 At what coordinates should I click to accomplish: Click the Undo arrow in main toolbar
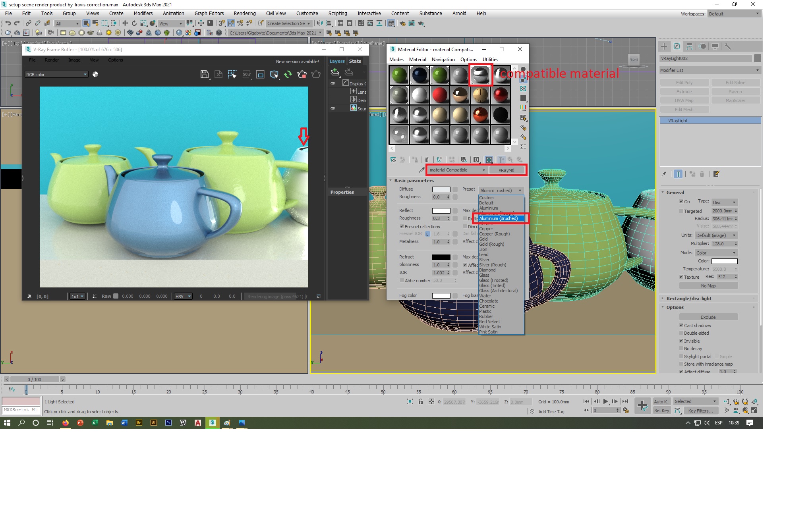pyautogui.click(x=8, y=23)
